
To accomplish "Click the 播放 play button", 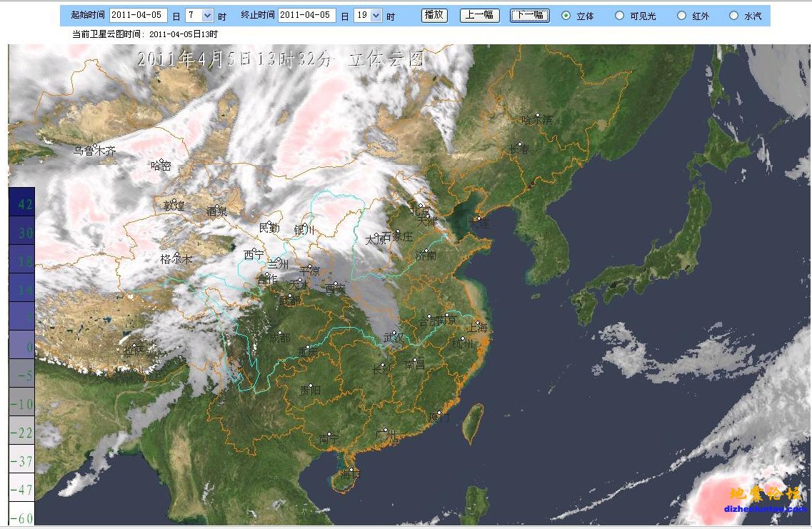I will tap(434, 15).
